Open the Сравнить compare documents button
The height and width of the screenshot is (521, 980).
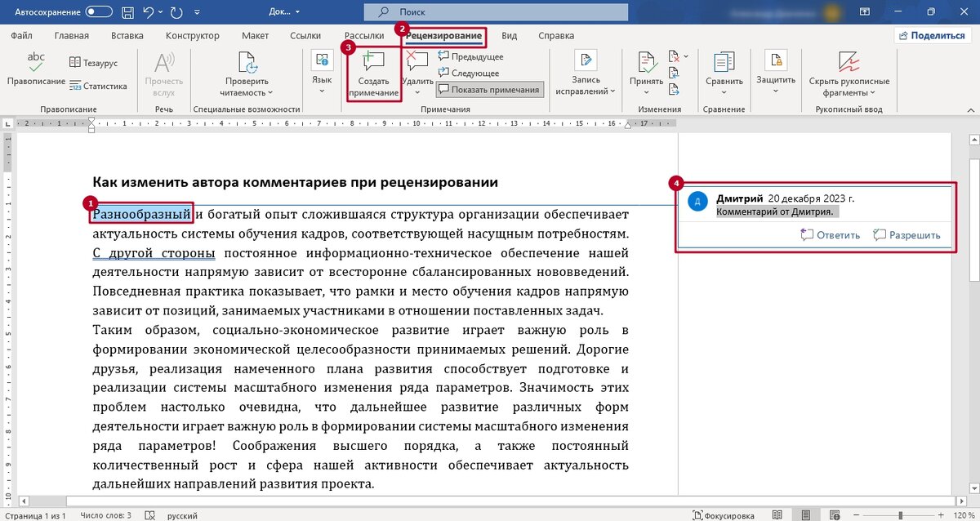(724, 73)
